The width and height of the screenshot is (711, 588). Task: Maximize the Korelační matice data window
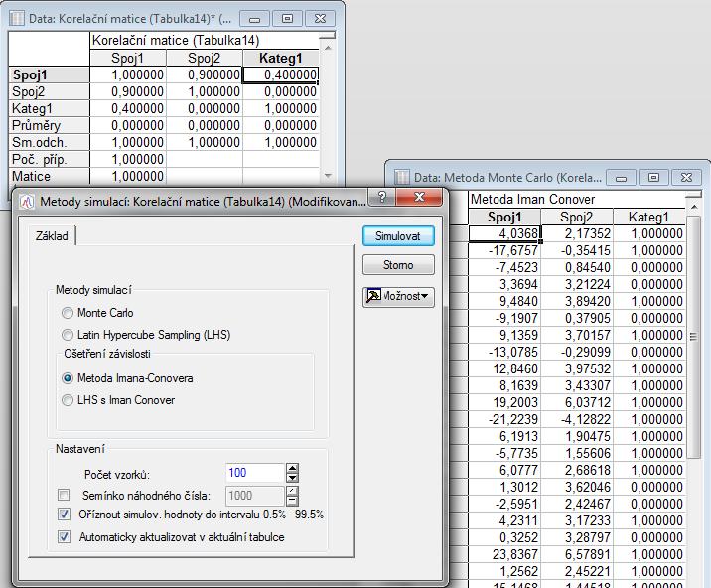[x=287, y=19]
